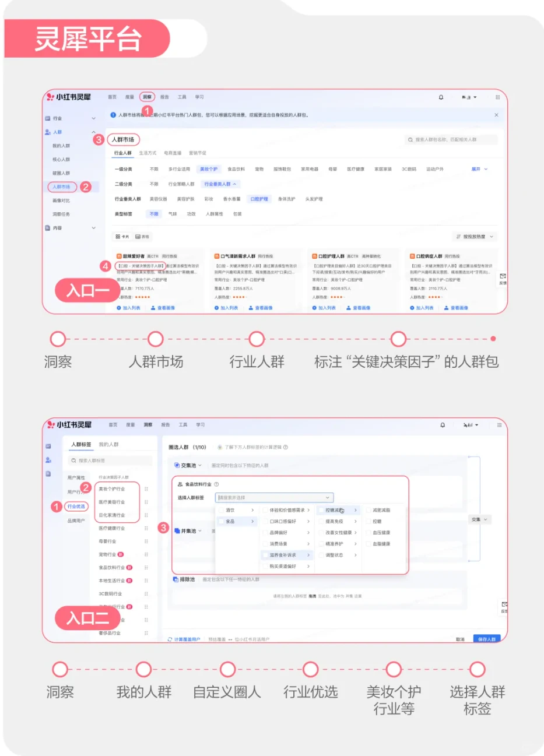Click 保存人群 button
Image resolution: width=544 pixels, height=756 pixels.
(x=487, y=639)
